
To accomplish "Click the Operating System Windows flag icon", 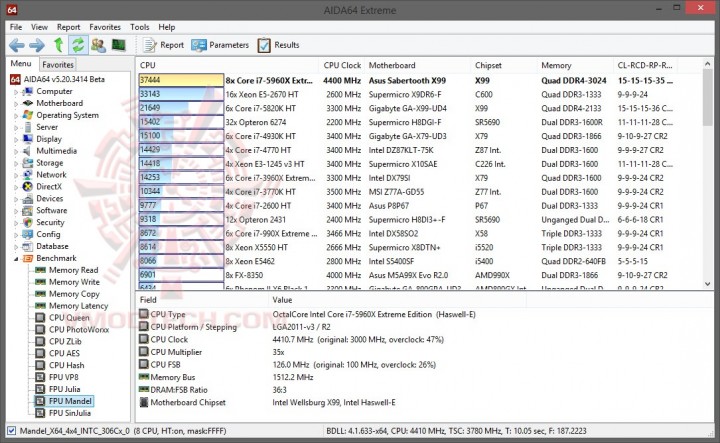I will pyautogui.click(x=28, y=115).
